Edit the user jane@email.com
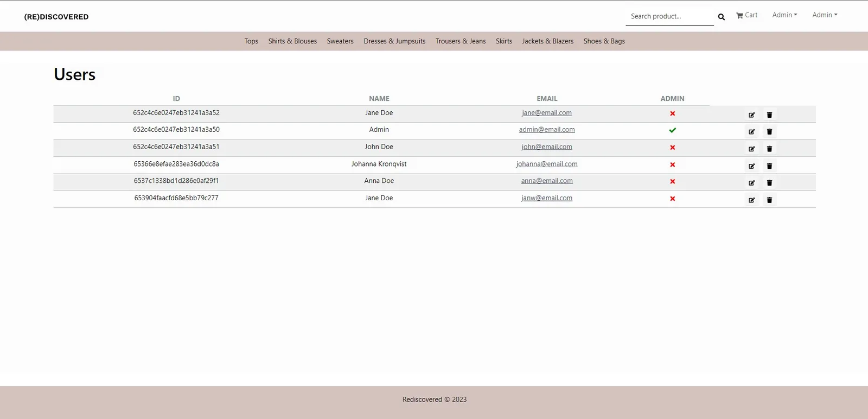 (x=752, y=115)
